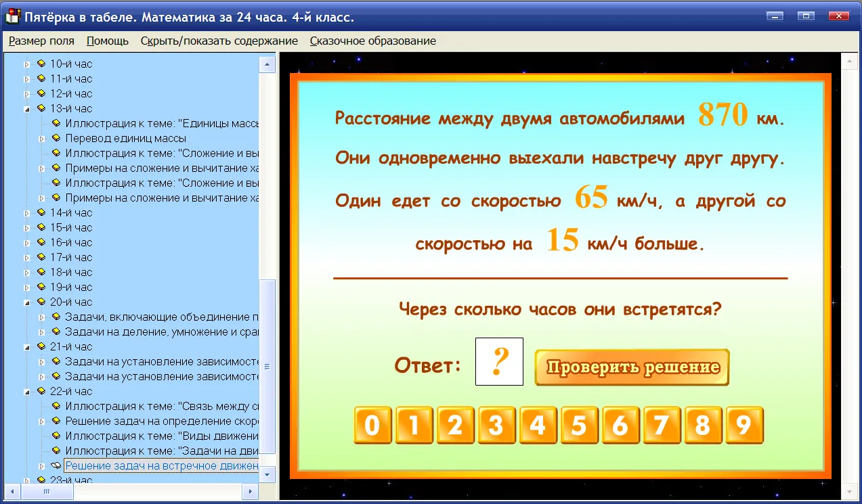Screen dimensions: 862x504
Task: Click book icon beside Перевод единиц массы
Action: [56, 138]
